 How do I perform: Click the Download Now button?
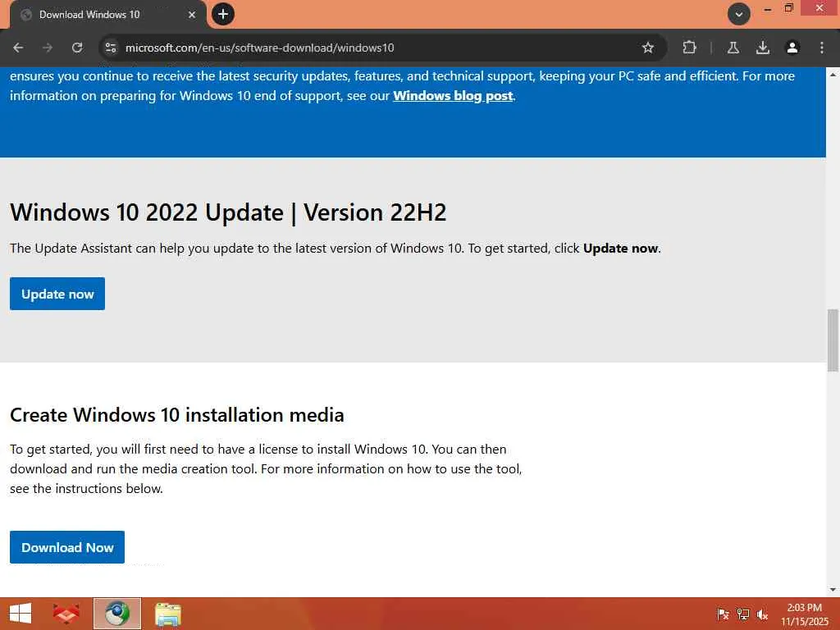(x=67, y=547)
